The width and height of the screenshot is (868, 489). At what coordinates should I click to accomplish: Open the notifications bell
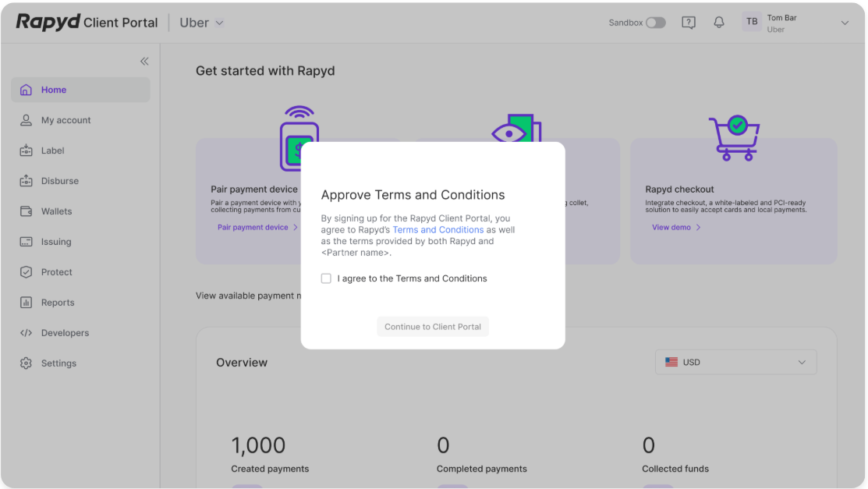pyautogui.click(x=718, y=22)
